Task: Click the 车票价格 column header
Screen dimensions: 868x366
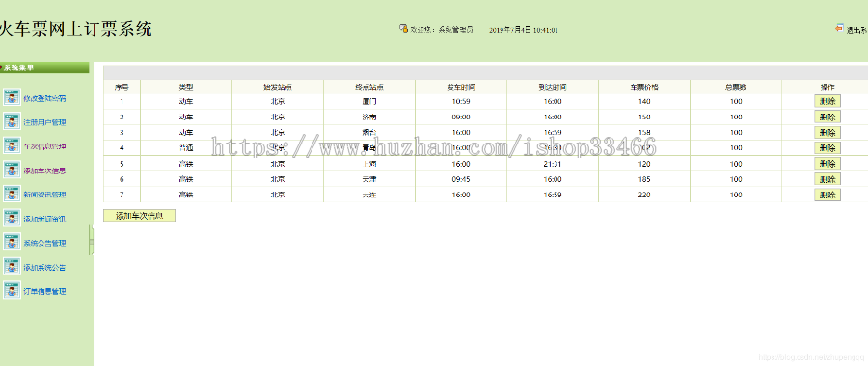Action: (x=644, y=88)
